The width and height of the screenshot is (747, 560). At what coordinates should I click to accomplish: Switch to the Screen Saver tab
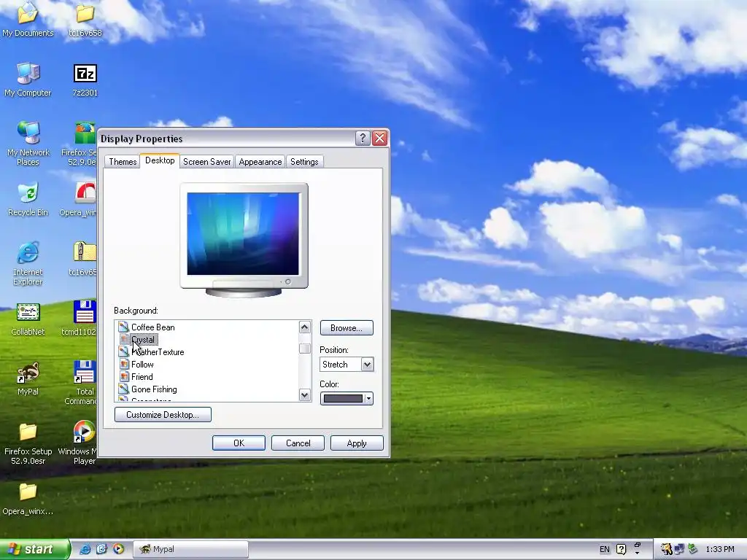click(206, 162)
